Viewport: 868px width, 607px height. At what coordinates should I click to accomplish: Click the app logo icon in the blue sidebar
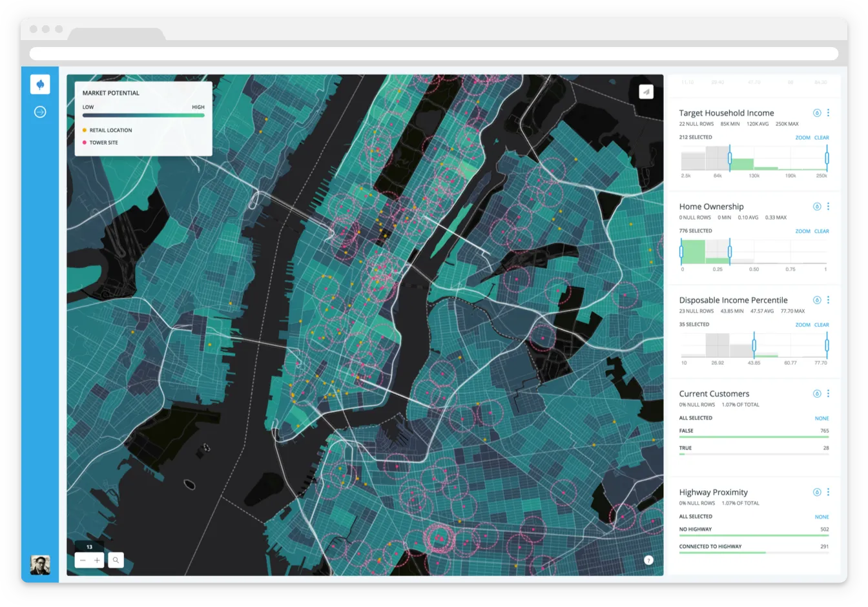[40, 84]
